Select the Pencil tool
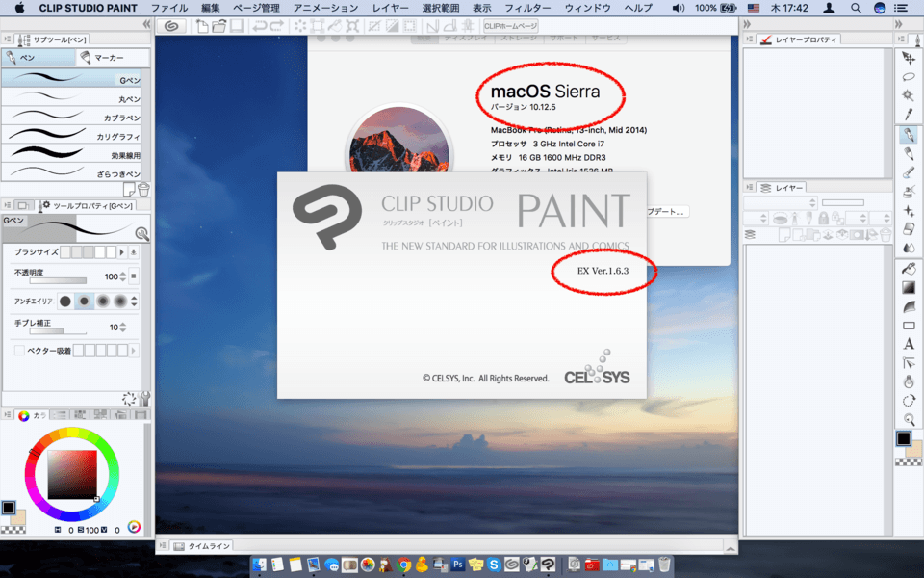 click(909, 153)
